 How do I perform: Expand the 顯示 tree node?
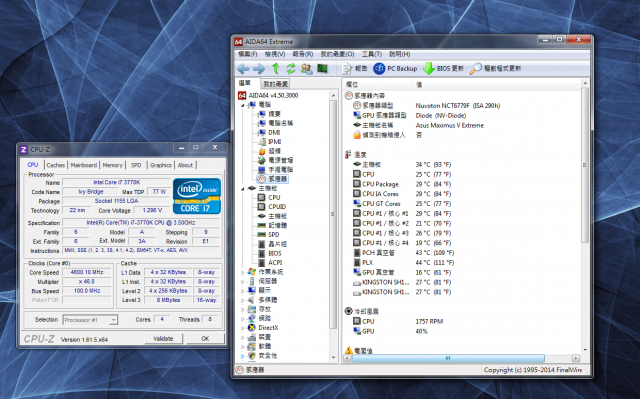point(242,290)
